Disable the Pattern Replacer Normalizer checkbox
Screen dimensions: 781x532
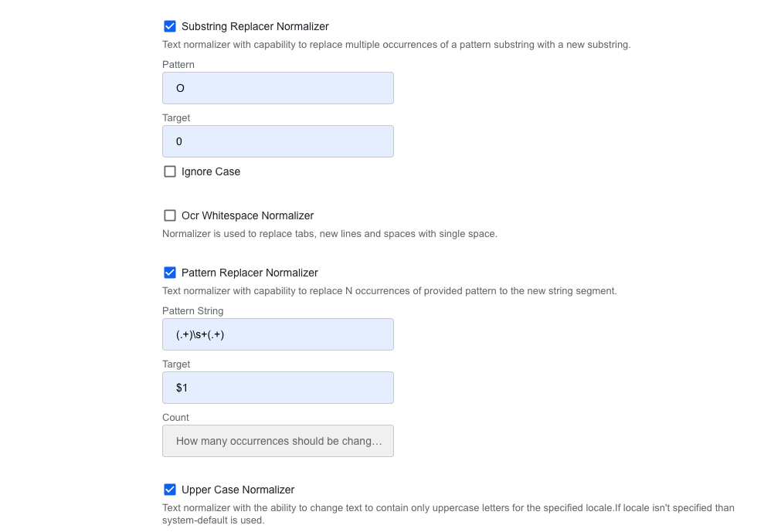(x=170, y=273)
